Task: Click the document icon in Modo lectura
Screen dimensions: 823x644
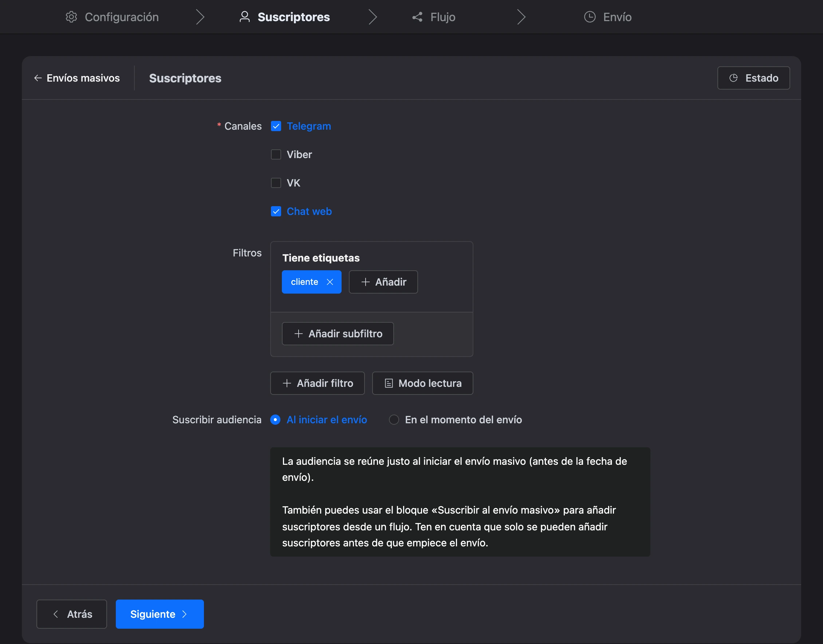Action: coord(389,384)
